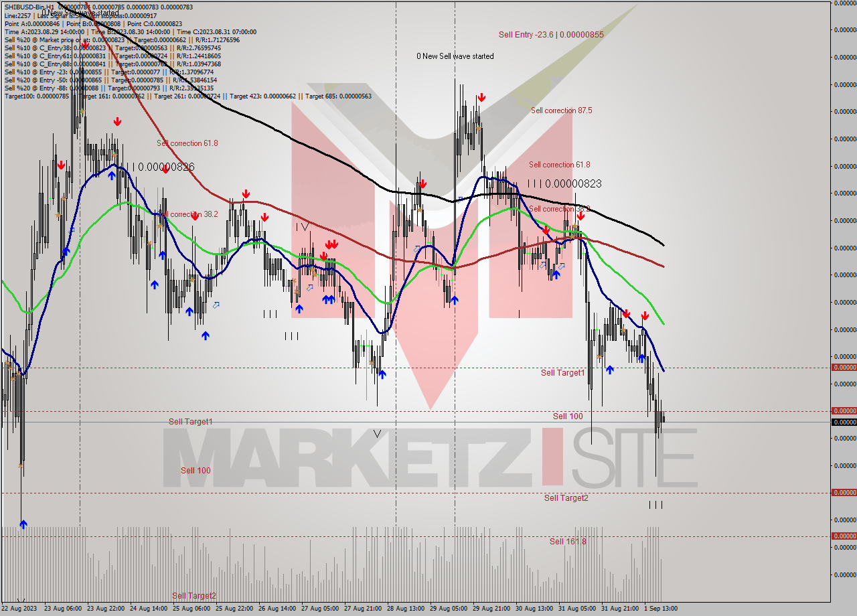Click the Sell %10 @ C_Entry88 row
Viewport: 857px width, 616px height.
(112, 64)
